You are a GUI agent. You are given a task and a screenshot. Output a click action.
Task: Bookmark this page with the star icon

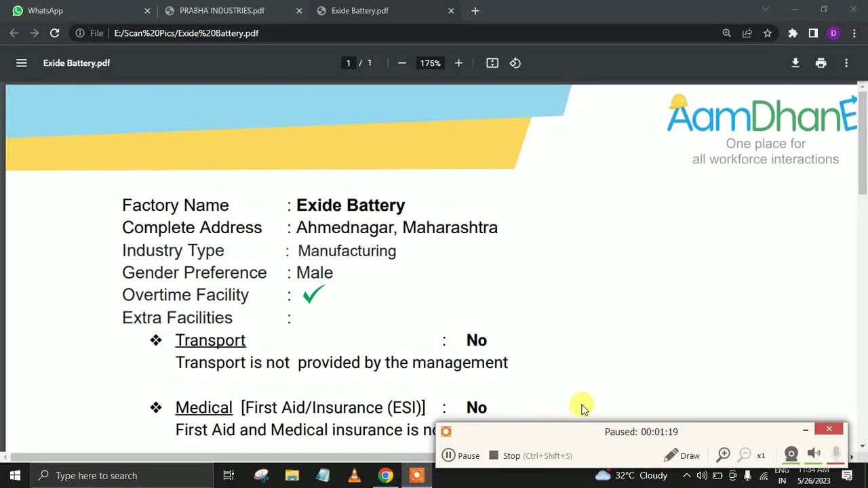[768, 33]
